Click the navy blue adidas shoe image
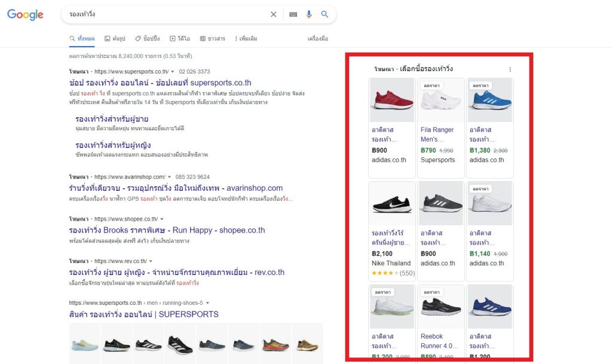The width and height of the screenshot is (612, 364). pyautogui.click(x=490, y=307)
